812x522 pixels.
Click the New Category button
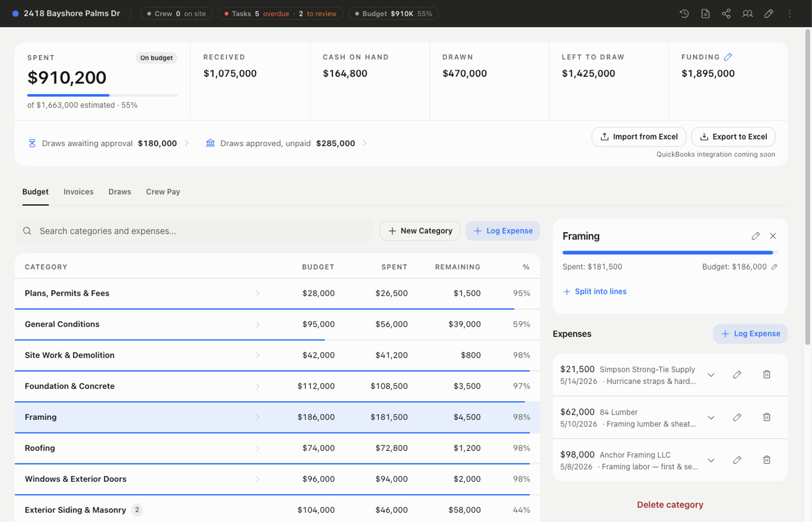[x=419, y=231]
